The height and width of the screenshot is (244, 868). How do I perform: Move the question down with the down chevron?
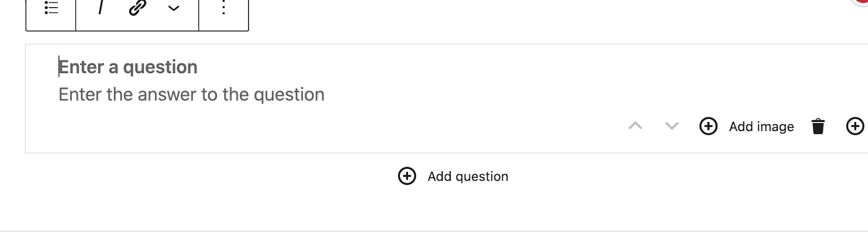672,126
